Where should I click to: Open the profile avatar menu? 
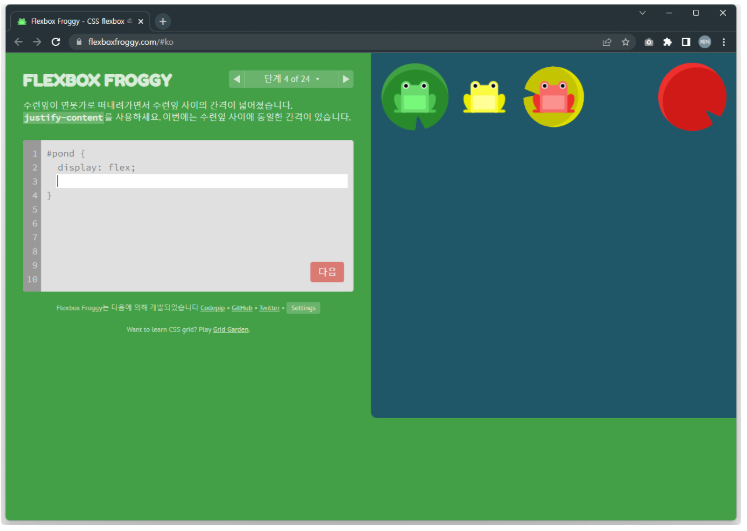705,42
